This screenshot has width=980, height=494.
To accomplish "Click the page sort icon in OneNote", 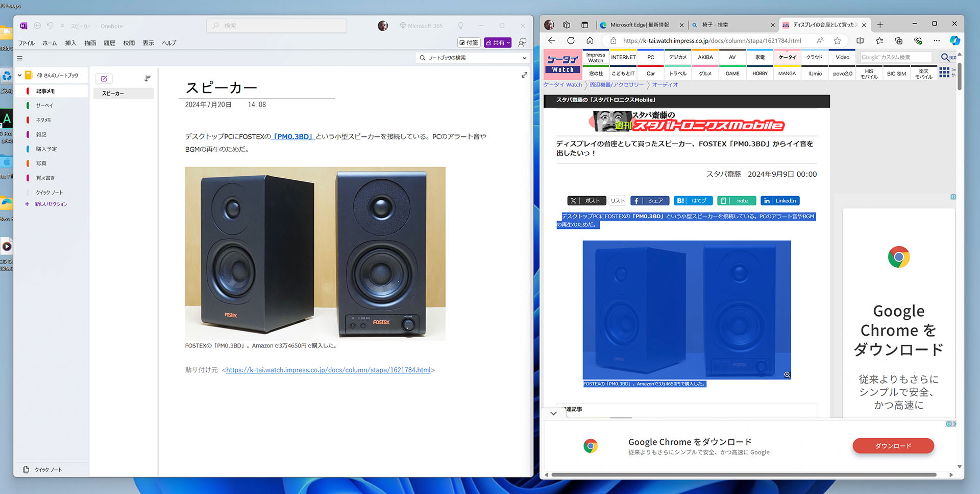I will coord(148,78).
